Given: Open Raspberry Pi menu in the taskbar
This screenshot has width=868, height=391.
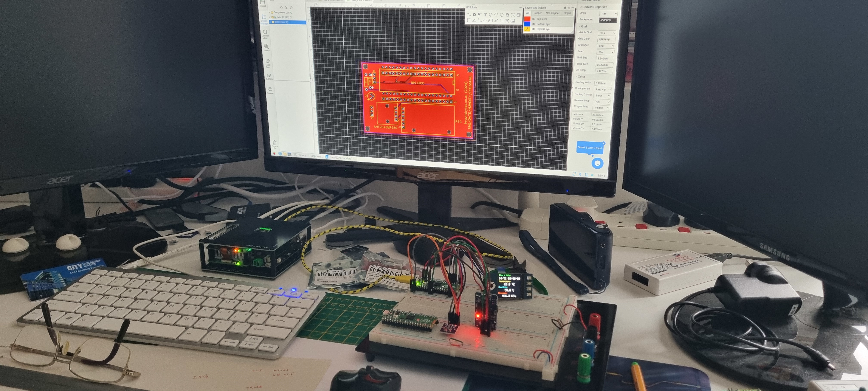Looking at the screenshot, I should tap(274, 153).
